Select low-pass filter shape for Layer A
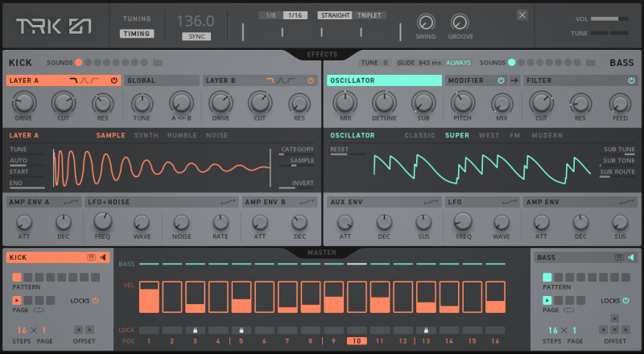The height and width of the screenshot is (354, 644). coord(74,80)
